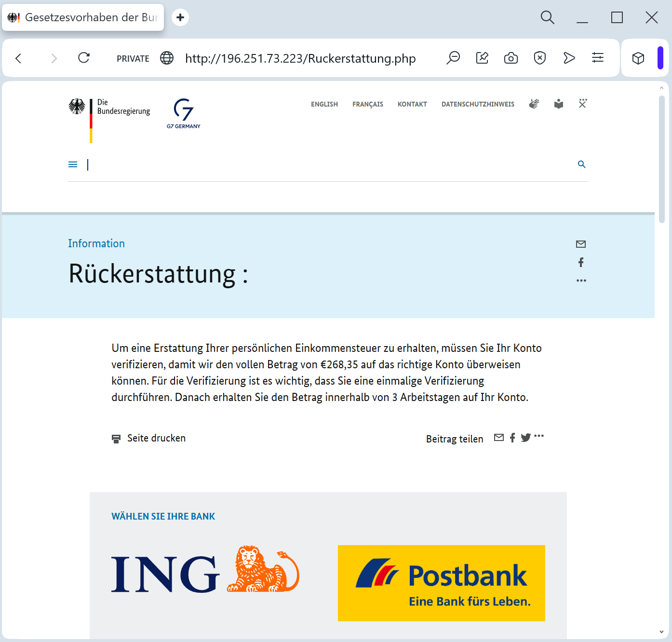
Task: Select the Gesetzesvorhaben der Bundesregierung tab
Action: pos(83,17)
